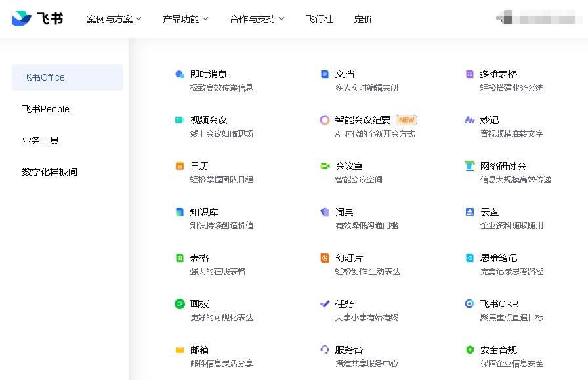Click the 飞书OKR target icon
Screen dimensions: 588x380
pyautogui.click(x=469, y=304)
